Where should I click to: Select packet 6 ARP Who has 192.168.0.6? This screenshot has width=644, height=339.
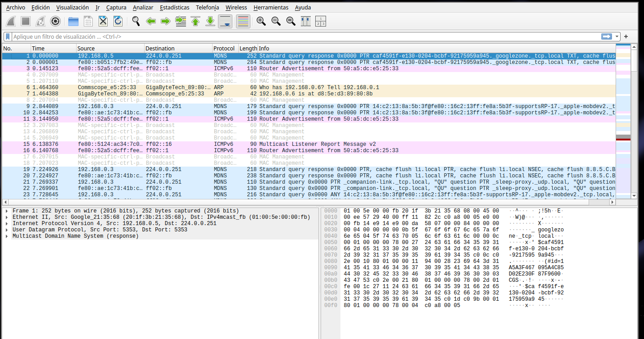click(x=308, y=87)
